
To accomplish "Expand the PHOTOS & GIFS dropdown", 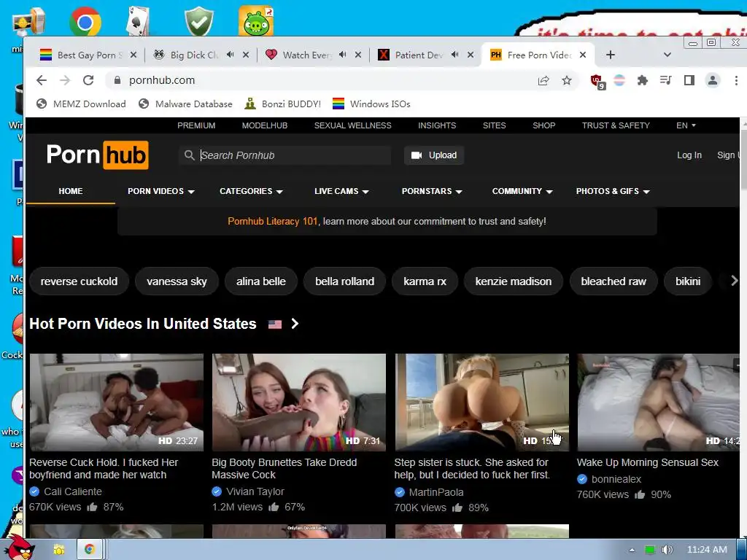I will point(613,191).
